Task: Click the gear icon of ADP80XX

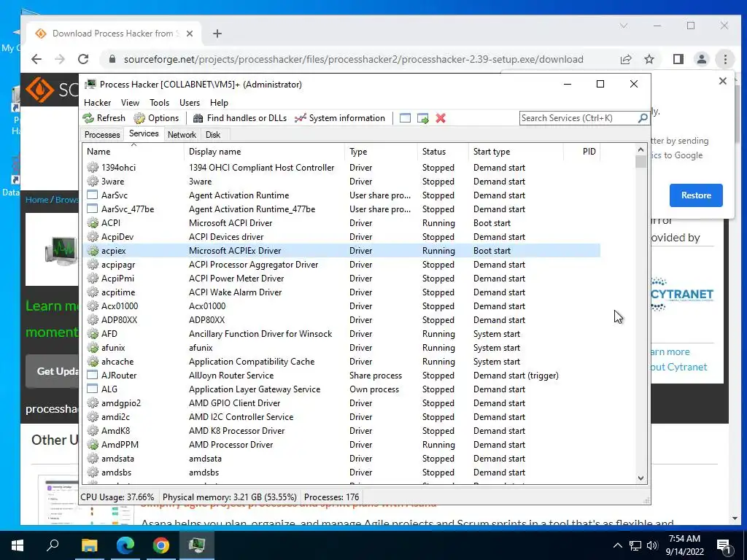Action: [93, 319]
